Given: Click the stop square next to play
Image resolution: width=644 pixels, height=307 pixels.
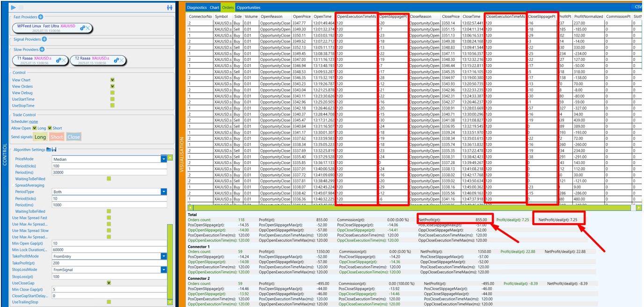Looking at the screenshot, I should (x=21, y=7).
